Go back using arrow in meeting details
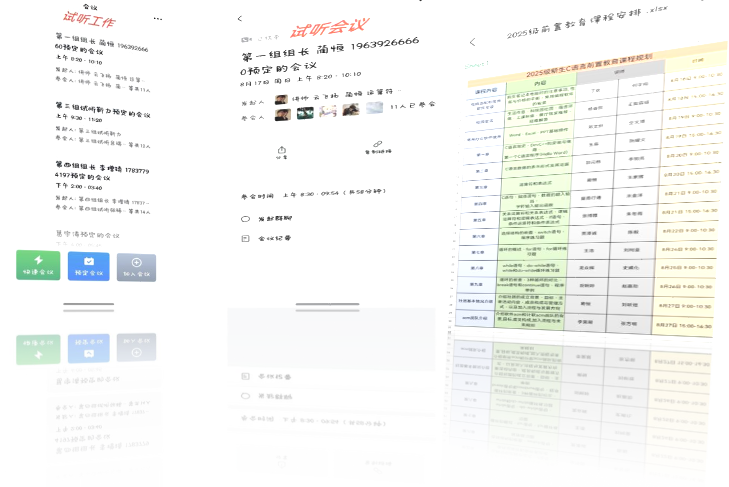This screenshot has height=487, width=729. pyautogui.click(x=240, y=19)
